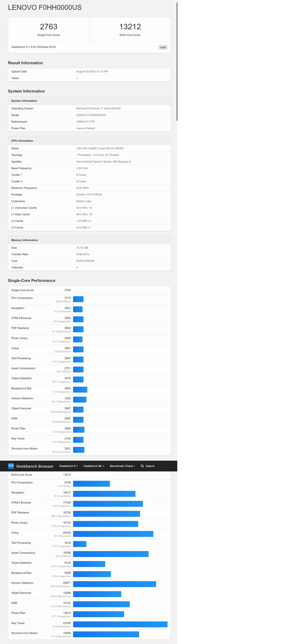Click the vertical page scrollbar thumb
Image resolution: width=303 pixels, height=644 pixels.
click(177, 61)
